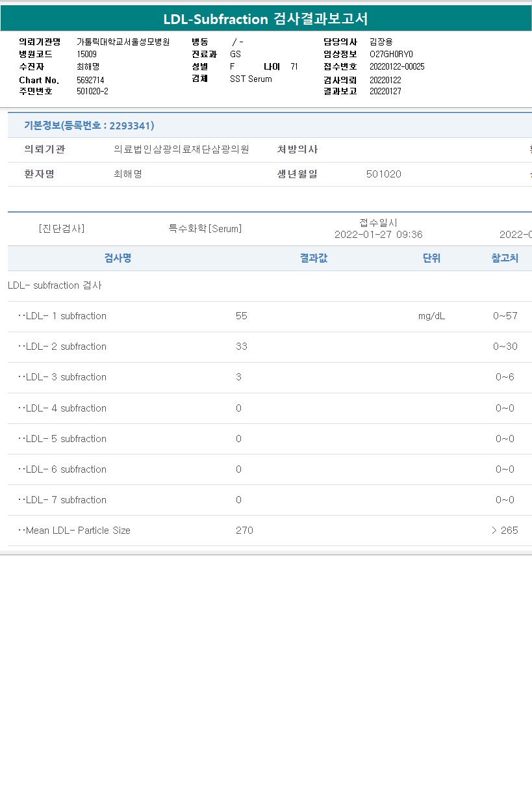Click the reference range 0~30
This screenshot has height=788, width=532.
(x=505, y=347)
